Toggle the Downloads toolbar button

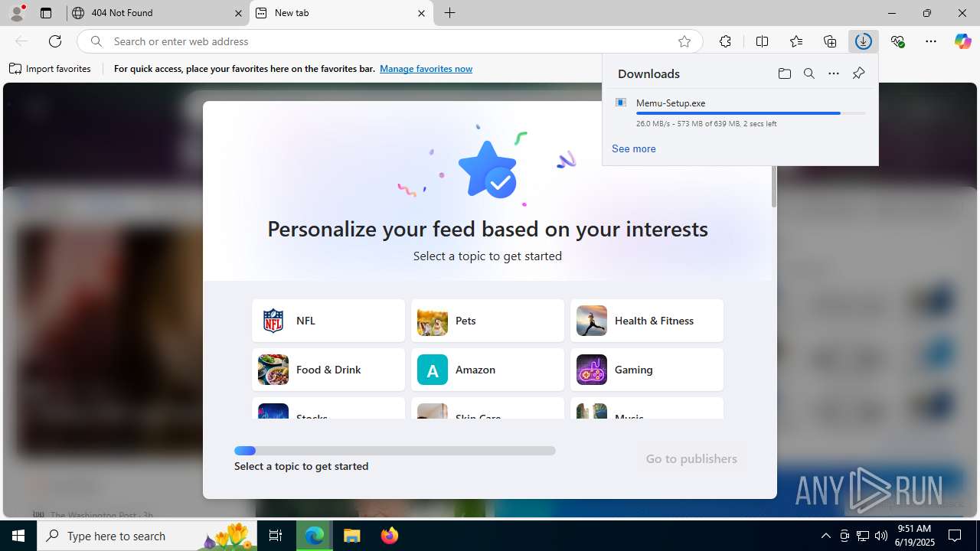864,41
